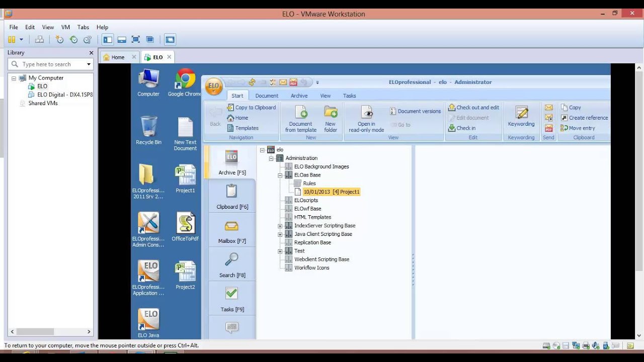Toggle the thumbnail bar icon
The image size is (644, 362).
pos(122,39)
